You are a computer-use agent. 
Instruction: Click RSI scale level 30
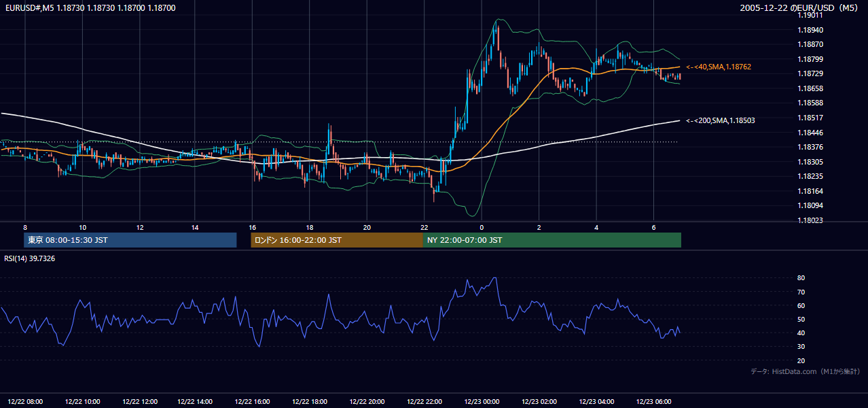801,346
